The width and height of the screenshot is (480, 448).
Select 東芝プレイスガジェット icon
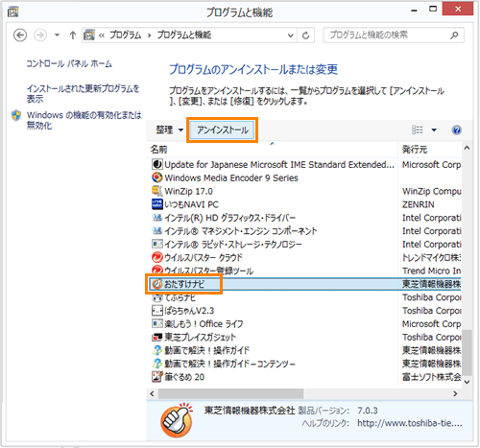click(156, 337)
